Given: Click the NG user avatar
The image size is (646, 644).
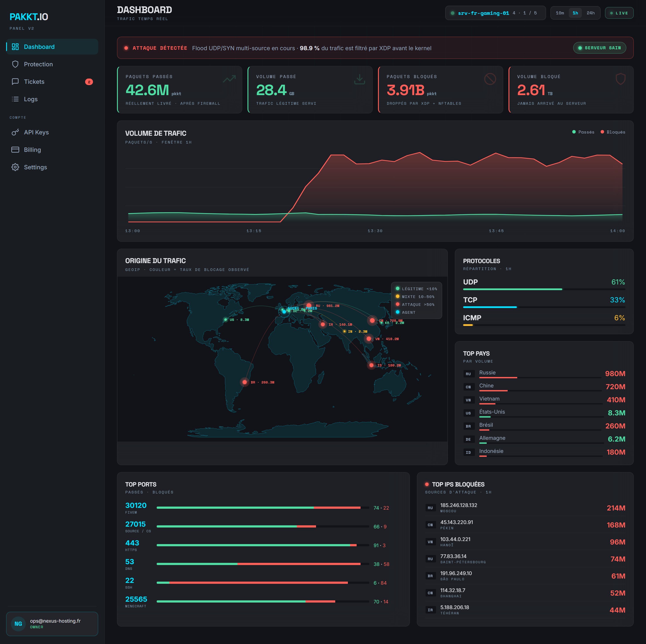Looking at the screenshot, I should 18,624.
